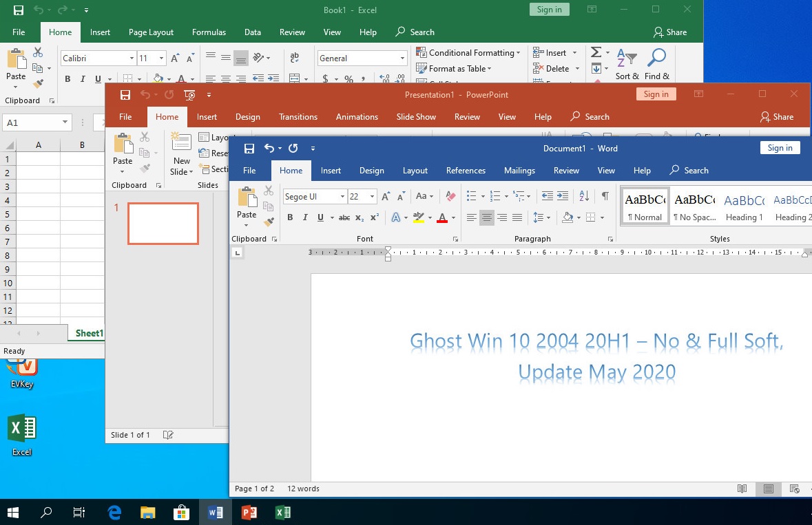This screenshot has width=812, height=525.
Task: Justify text in Word
Action: tap(517, 217)
